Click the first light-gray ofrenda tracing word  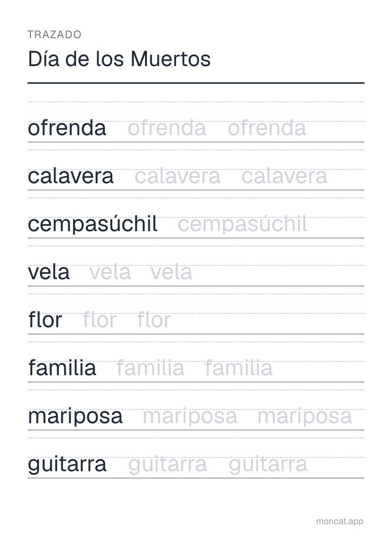click(167, 128)
